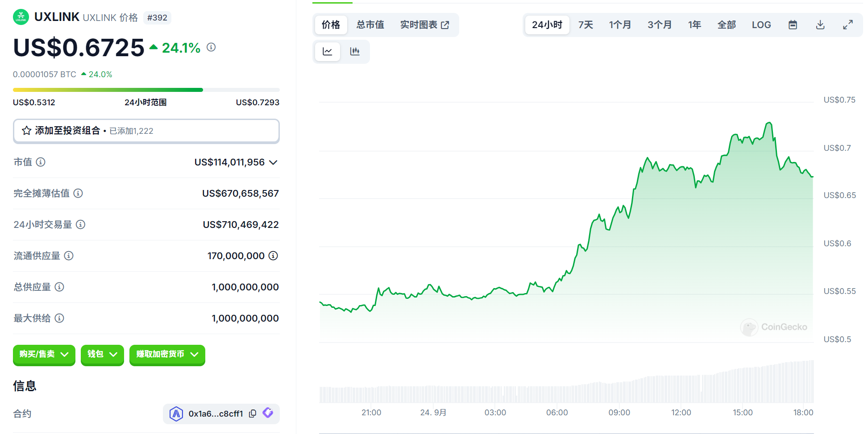Select the 3个月 time range

tap(660, 25)
